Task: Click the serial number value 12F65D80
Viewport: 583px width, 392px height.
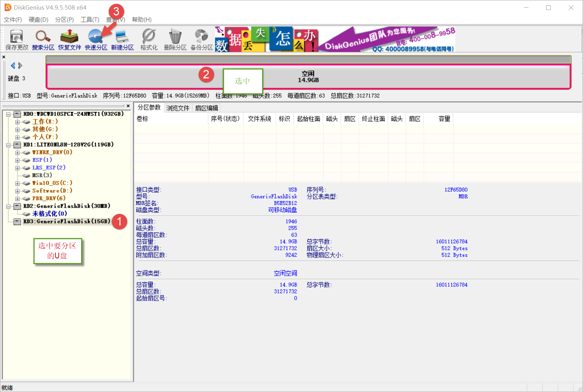Action: [456, 190]
